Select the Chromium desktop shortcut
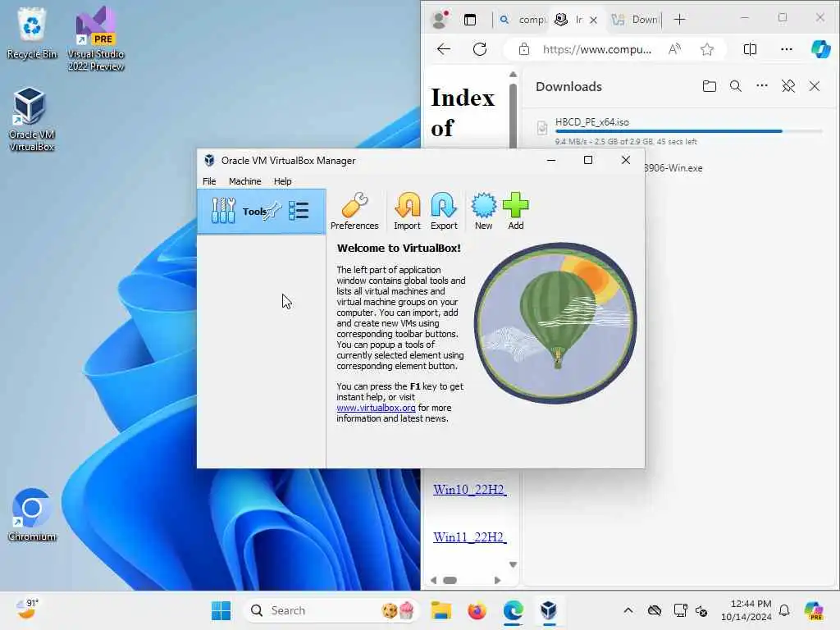The height and width of the screenshot is (630, 840). [32, 515]
